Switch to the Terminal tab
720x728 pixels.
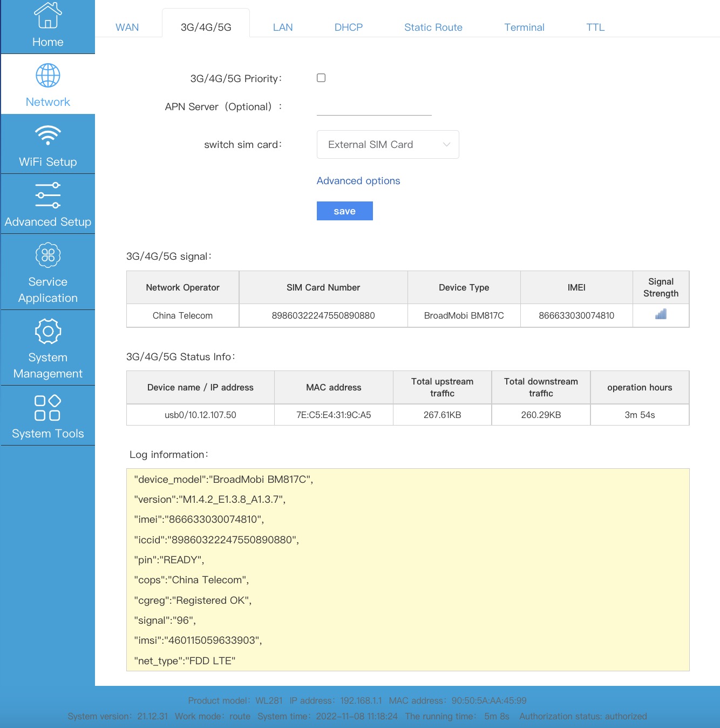click(x=524, y=27)
